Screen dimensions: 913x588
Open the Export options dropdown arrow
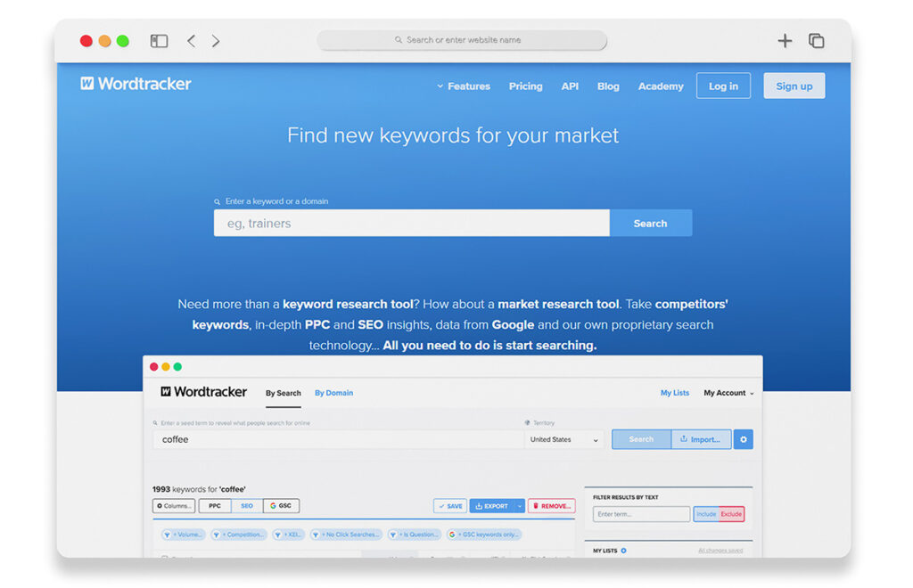point(520,506)
